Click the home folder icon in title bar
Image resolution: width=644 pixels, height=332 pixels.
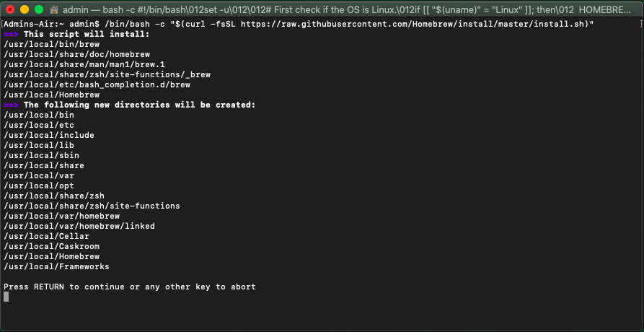click(x=53, y=10)
